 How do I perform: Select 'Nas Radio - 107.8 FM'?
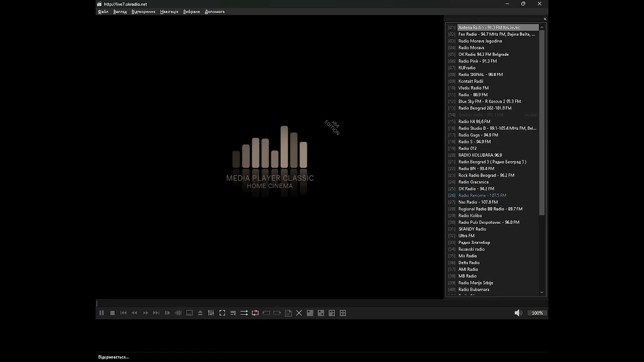coord(493,202)
